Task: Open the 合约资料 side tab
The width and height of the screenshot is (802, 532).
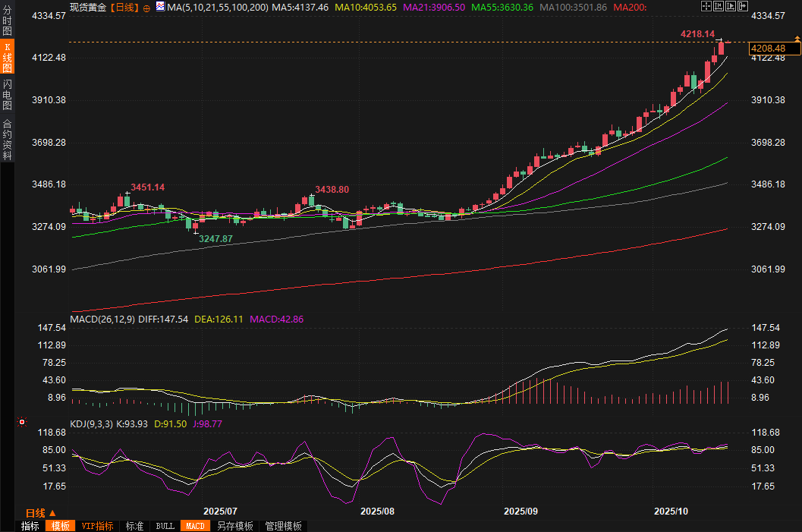Action: coord(7,140)
